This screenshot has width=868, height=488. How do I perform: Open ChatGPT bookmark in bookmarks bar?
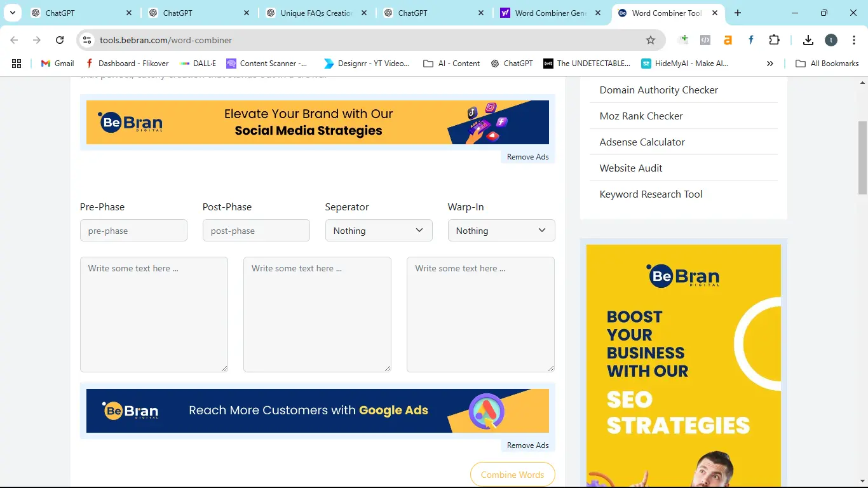tap(512, 64)
